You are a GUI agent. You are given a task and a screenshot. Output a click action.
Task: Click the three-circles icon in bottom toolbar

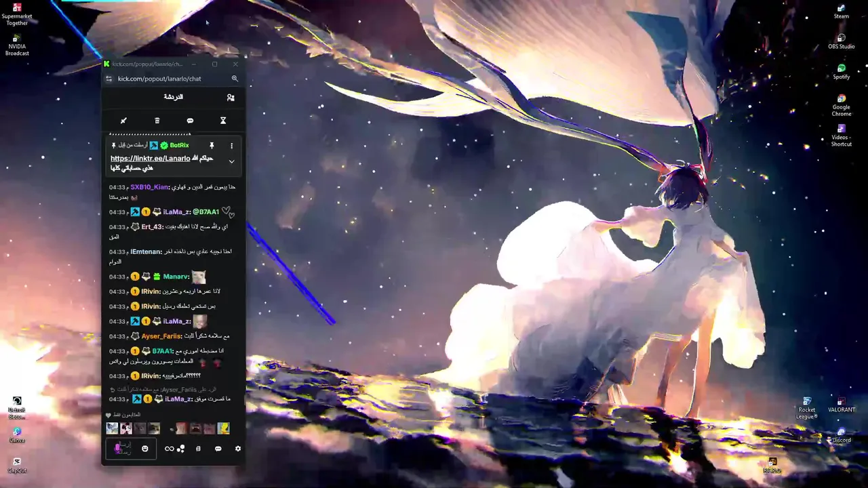(181, 449)
